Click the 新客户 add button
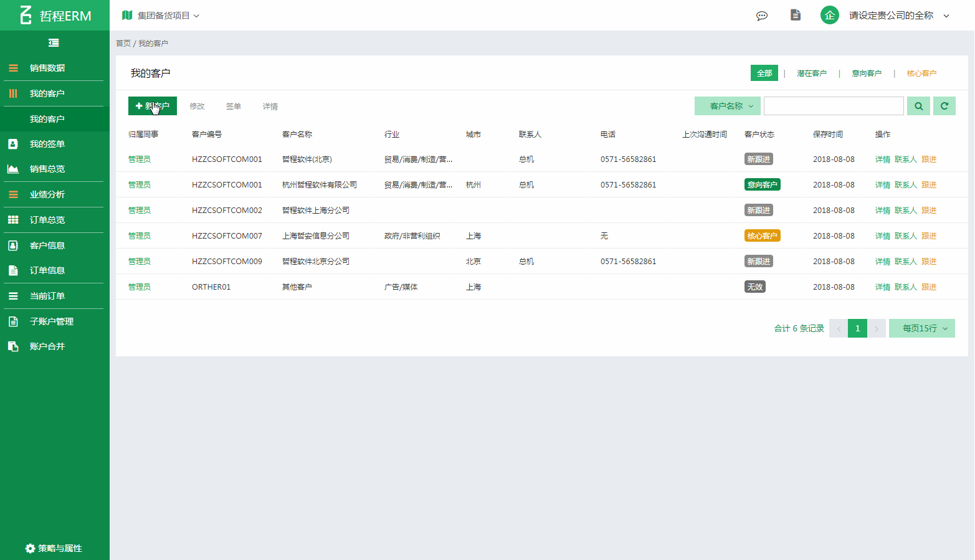The height and width of the screenshot is (560, 975). click(153, 106)
